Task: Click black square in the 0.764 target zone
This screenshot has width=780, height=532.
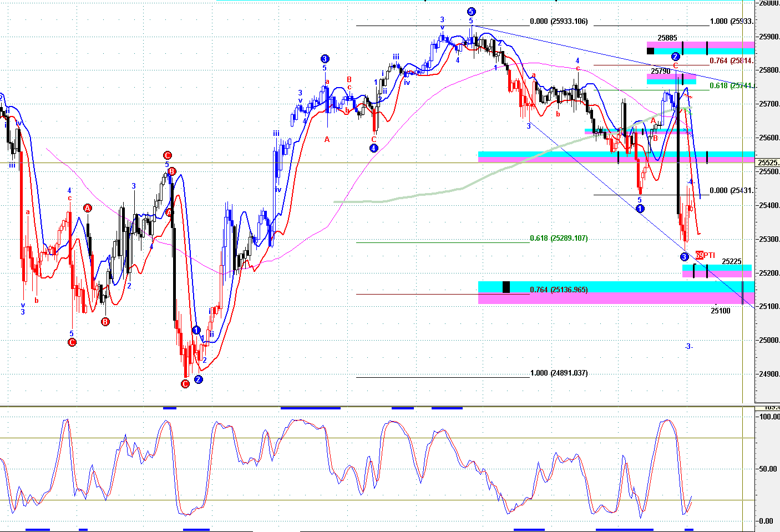Action: point(506,287)
